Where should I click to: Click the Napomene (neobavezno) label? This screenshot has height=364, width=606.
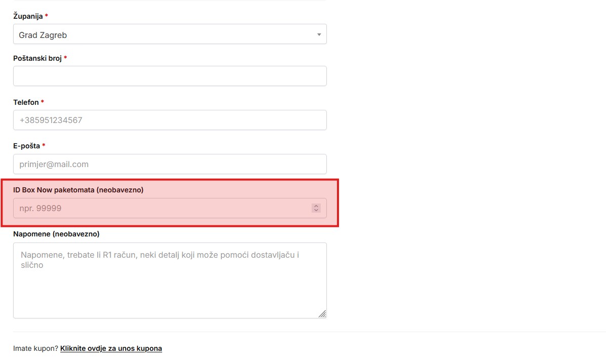tap(56, 234)
